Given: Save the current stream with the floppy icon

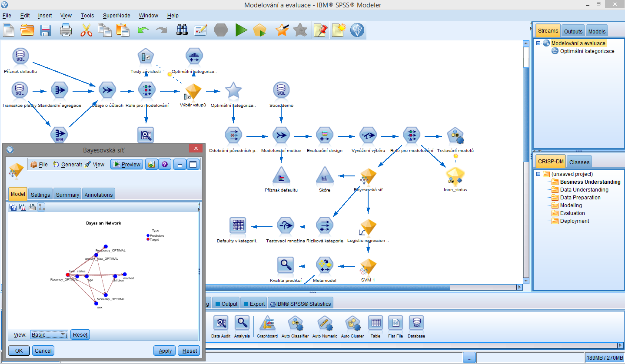Looking at the screenshot, I should click(46, 30).
